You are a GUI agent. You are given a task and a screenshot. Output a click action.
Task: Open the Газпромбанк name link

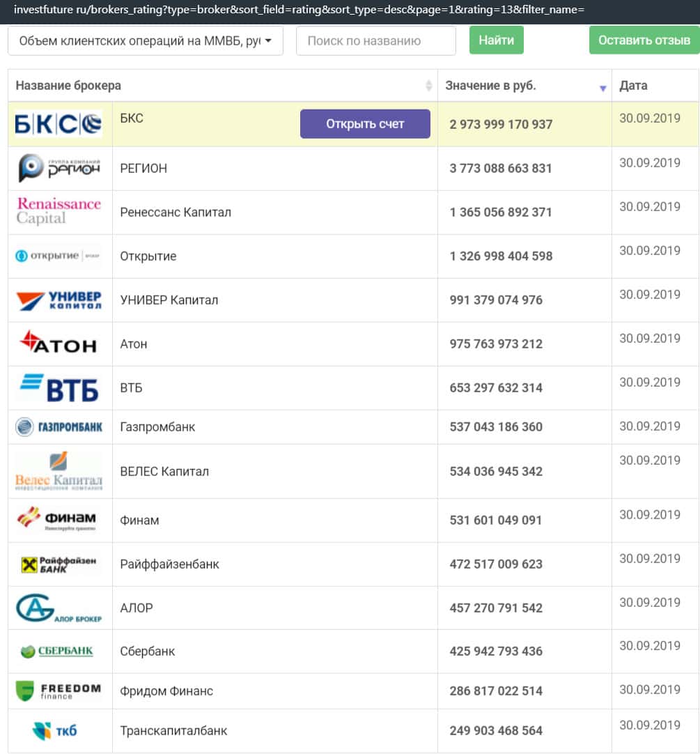[x=157, y=427]
